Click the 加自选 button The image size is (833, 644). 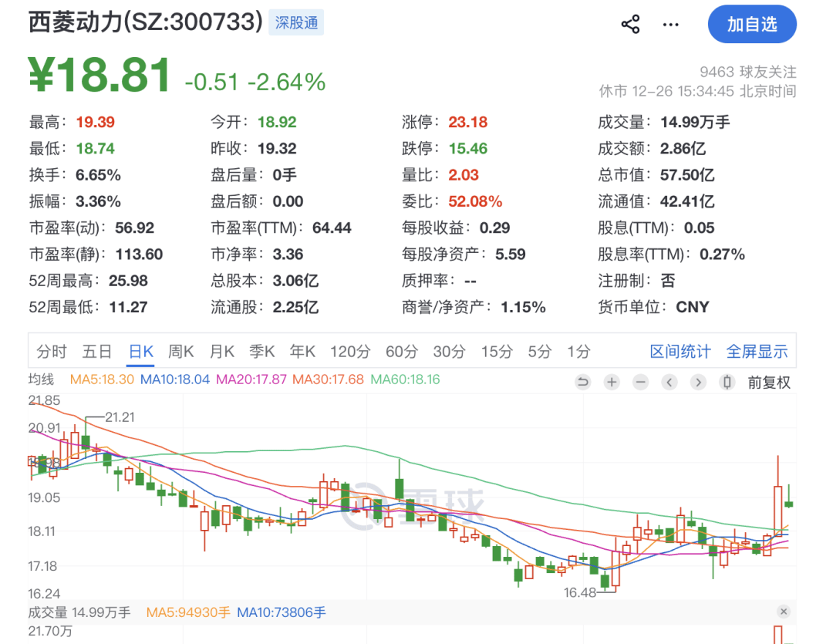pos(752,24)
